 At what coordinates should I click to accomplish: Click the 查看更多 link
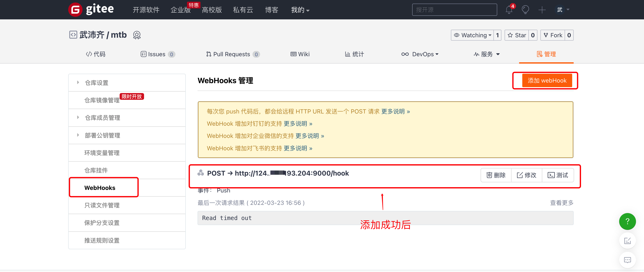pyautogui.click(x=561, y=203)
